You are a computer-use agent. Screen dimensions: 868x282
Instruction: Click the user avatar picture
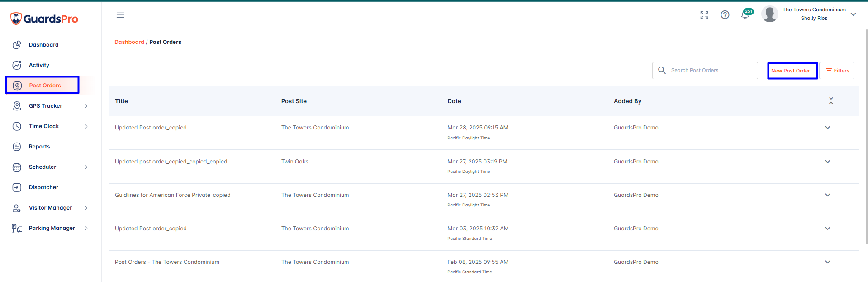click(770, 14)
